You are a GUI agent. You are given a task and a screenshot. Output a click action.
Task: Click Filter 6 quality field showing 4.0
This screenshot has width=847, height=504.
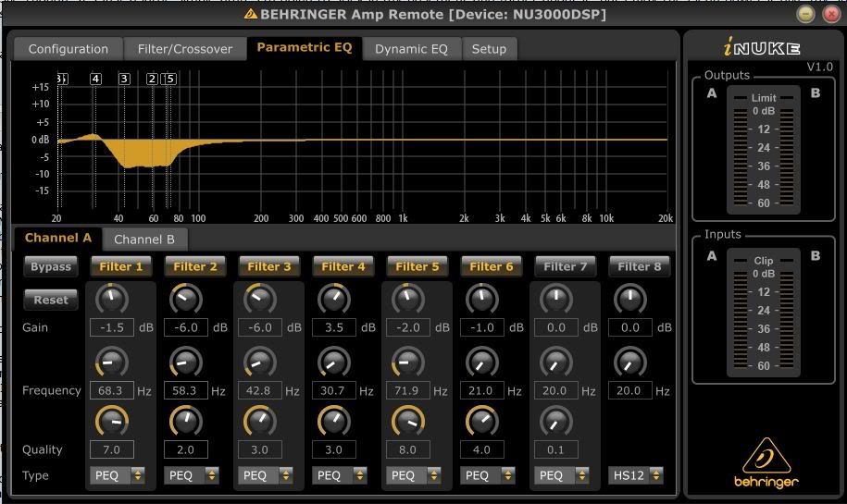(482, 449)
